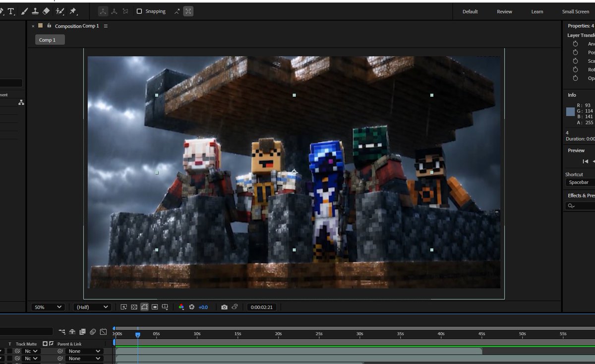Viewport: 595px width, 364px height.
Task: Open the Composition Mini-Flowchart icon
Action: tap(61, 332)
